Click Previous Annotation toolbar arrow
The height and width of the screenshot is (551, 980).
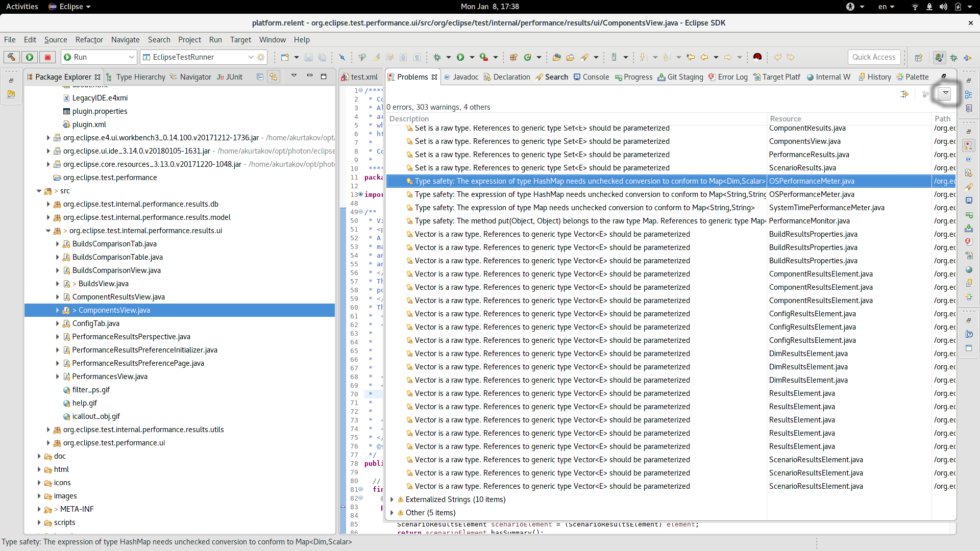(x=667, y=57)
